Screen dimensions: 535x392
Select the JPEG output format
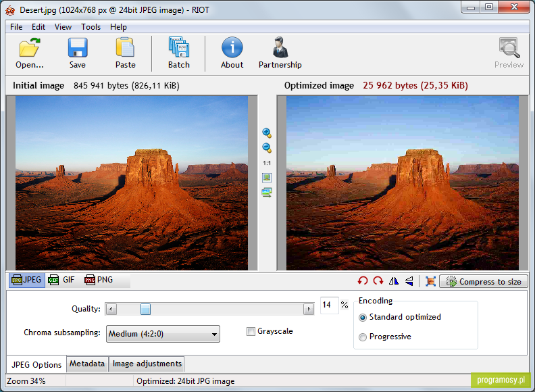pos(26,280)
